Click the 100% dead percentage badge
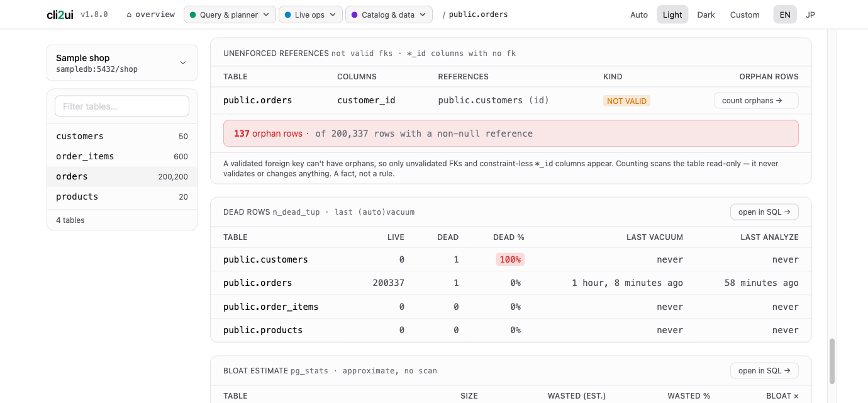 click(x=510, y=259)
